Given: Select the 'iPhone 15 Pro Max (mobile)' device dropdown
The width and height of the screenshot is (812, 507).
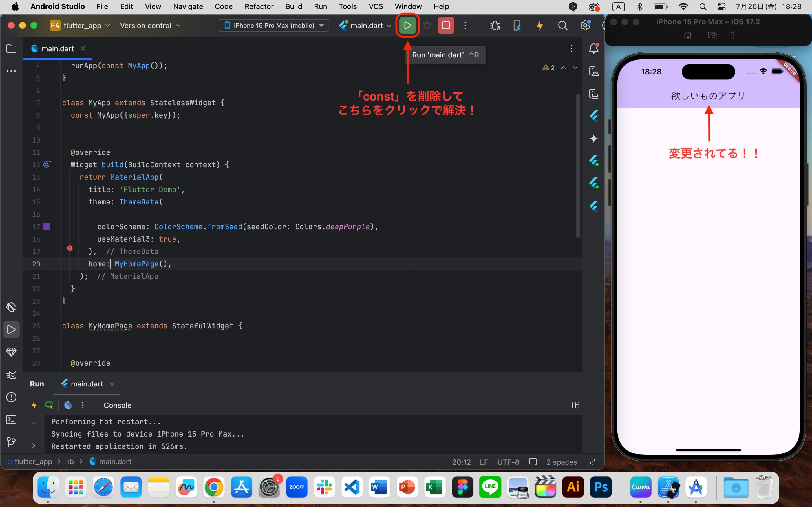Looking at the screenshot, I should (x=273, y=26).
